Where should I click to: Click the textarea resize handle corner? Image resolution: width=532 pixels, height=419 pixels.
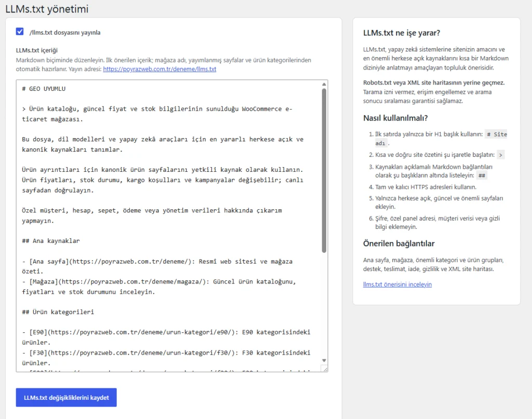(325, 369)
